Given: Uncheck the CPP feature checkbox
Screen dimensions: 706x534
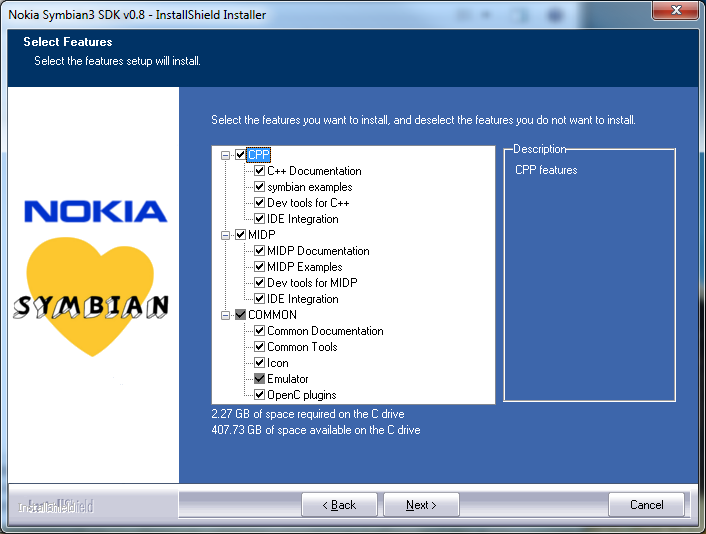Looking at the screenshot, I should click(240, 155).
